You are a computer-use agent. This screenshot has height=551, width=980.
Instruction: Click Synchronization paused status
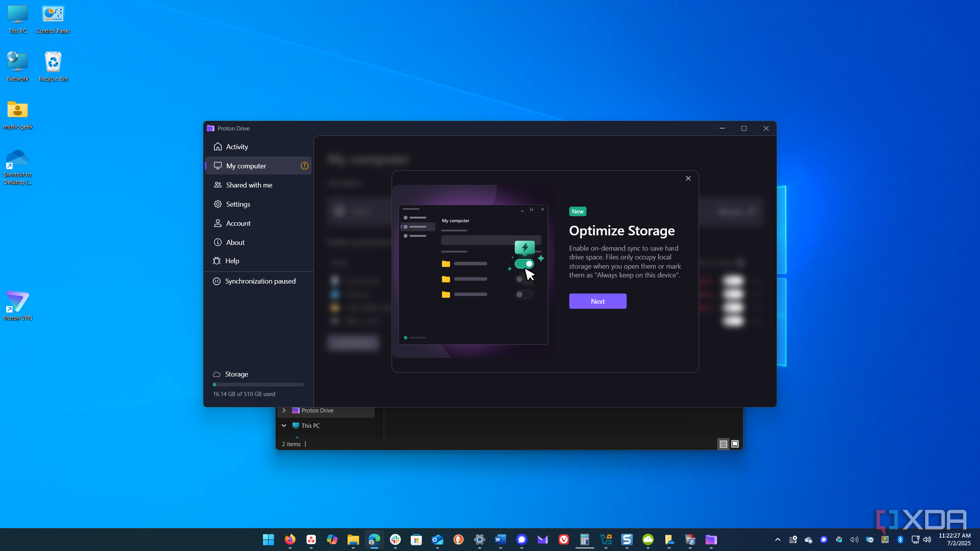tap(255, 281)
